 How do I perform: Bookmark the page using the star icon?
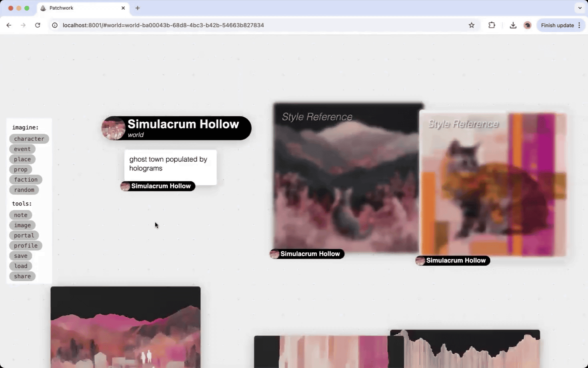click(471, 25)
